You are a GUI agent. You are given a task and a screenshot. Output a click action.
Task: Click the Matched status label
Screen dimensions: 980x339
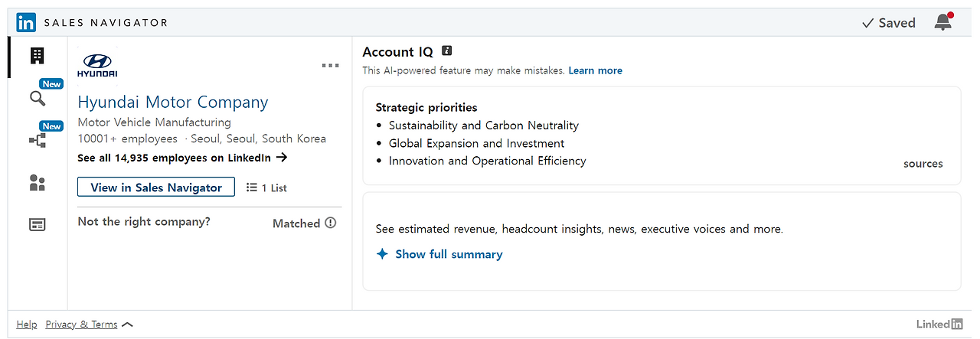(296, 223)
